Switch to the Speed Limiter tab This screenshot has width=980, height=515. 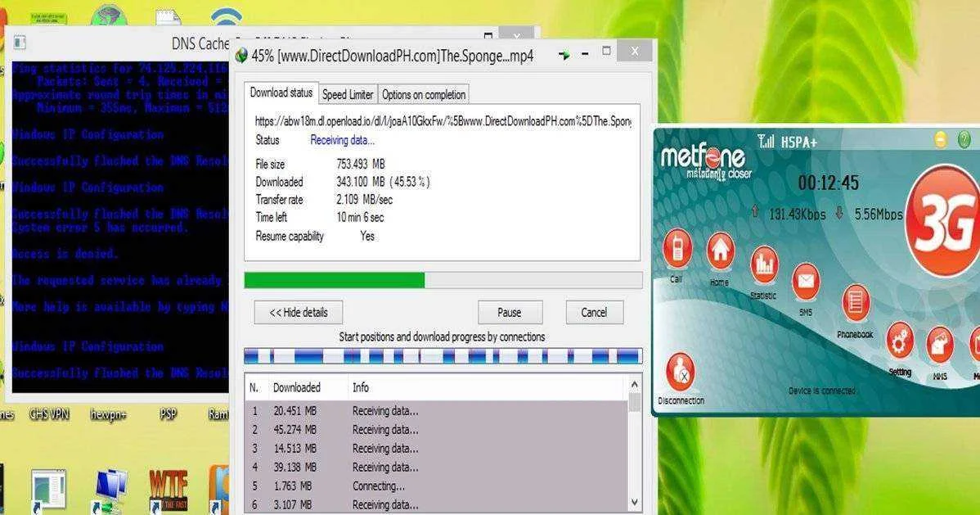coord(348,94)
